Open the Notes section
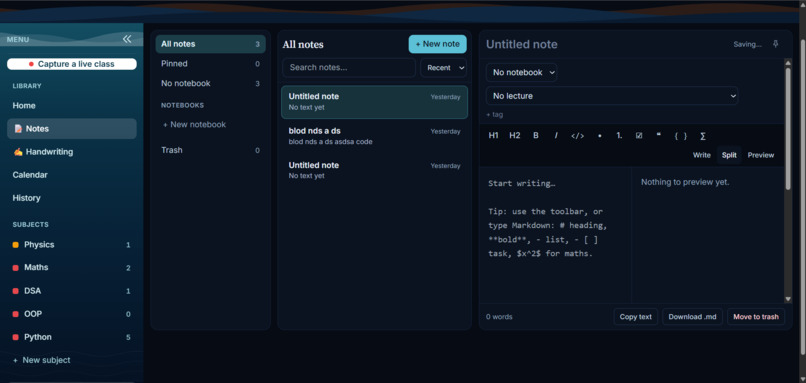This screenshot has height=383, width=806. coord(72,129)
